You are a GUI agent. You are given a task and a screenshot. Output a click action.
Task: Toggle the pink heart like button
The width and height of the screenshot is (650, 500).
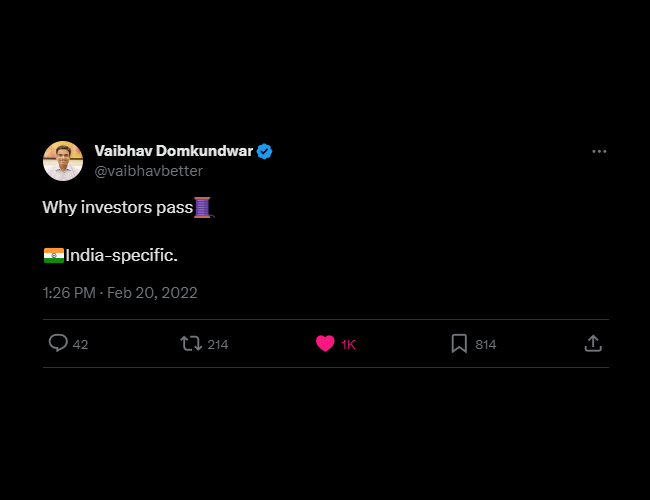[x=325, y=344]
